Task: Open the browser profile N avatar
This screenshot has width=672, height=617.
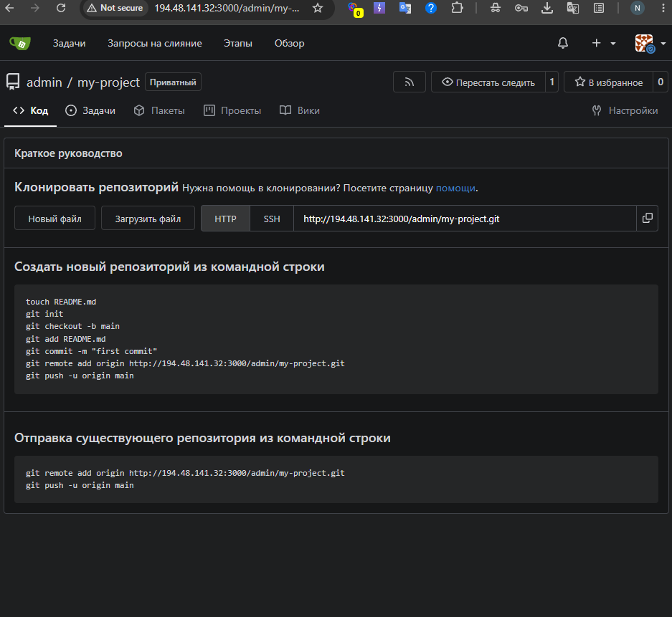Action: (638, 8)
